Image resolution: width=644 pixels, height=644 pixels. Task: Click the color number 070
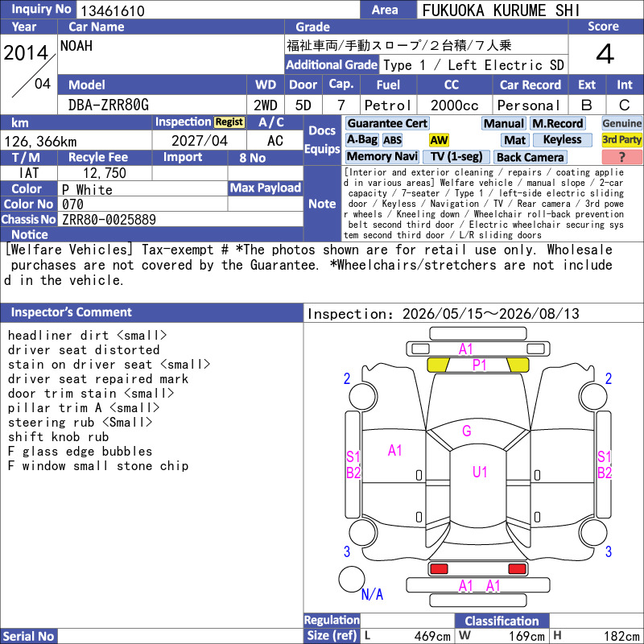72,204
